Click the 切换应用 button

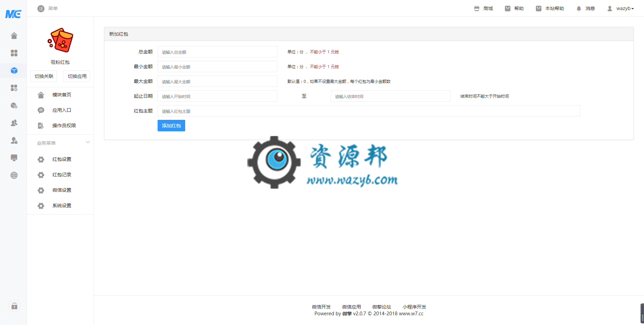coord(77,76)
